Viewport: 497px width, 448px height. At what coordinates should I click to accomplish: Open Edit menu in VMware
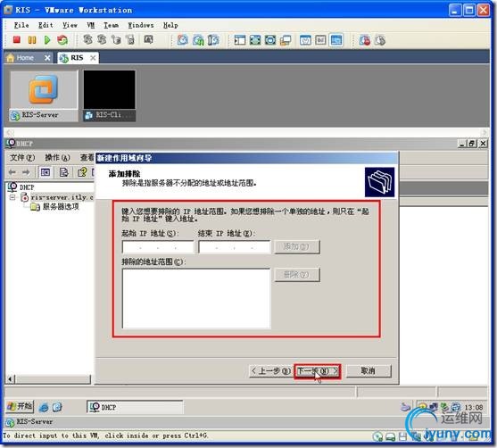[46, 25]
